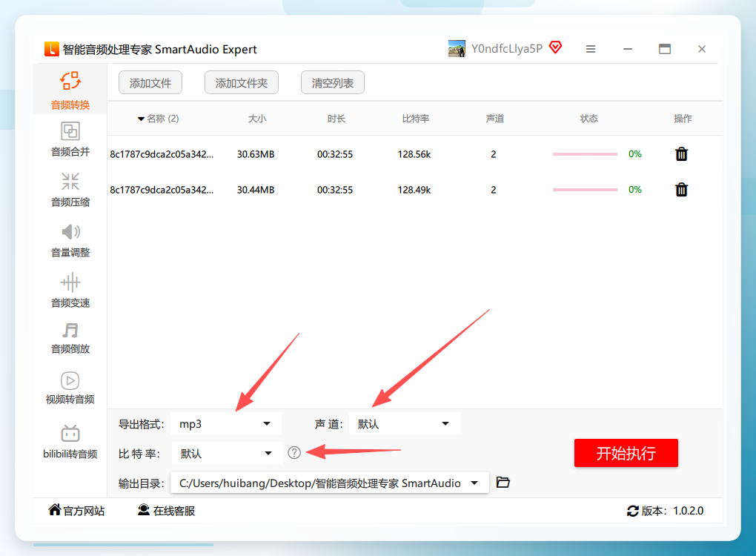Click the red 开始执行 start button
The width and height of the screenshot is (756, 556).
tap(626, 453)
